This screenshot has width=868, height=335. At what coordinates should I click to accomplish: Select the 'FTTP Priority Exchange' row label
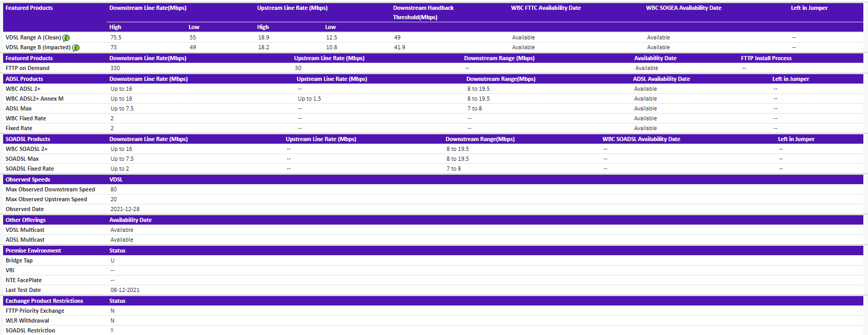click(x=35, y=311)
